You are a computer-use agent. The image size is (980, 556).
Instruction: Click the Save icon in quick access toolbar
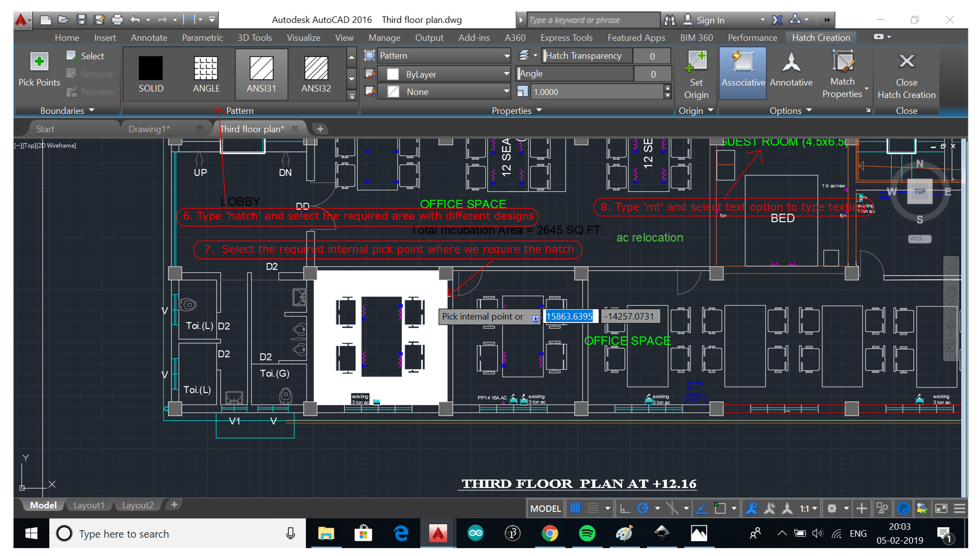82,20
